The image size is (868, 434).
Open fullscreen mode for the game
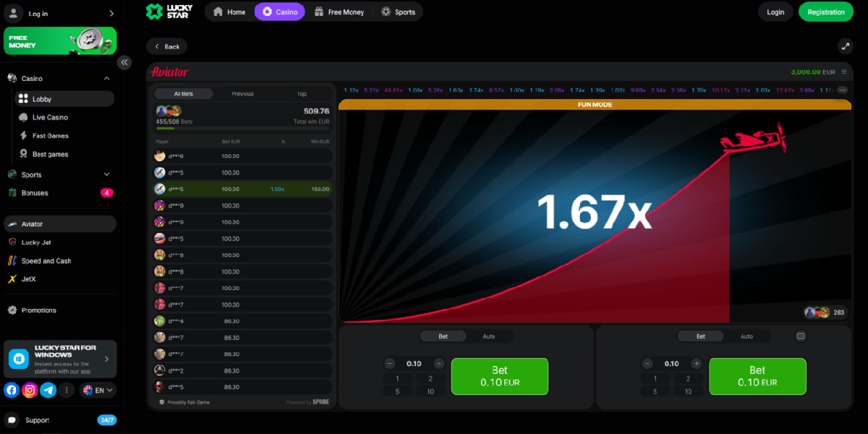coord(845,46)
